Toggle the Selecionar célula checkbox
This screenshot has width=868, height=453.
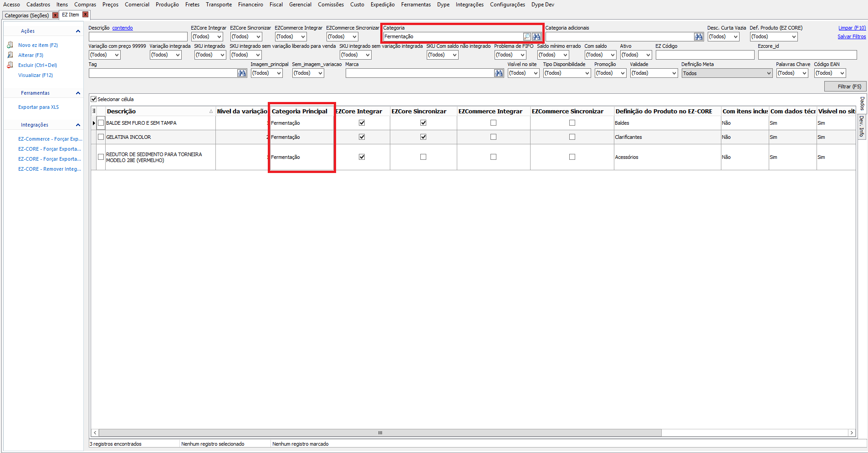[94, 99]
